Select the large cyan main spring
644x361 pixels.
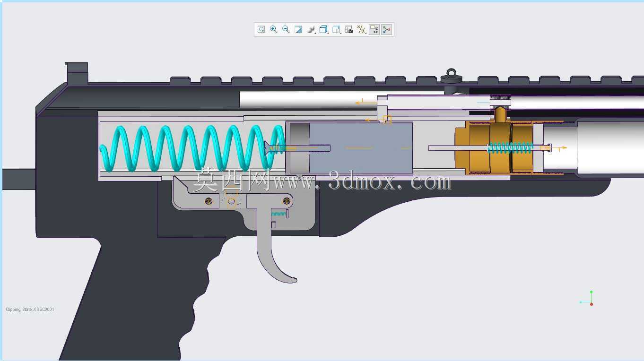click(x=192, y=148)
